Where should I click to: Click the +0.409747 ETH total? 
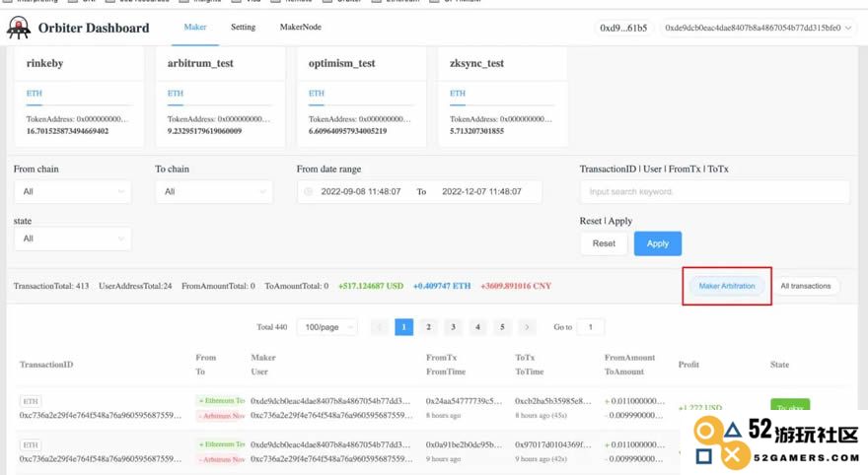[x=442, y=286]
